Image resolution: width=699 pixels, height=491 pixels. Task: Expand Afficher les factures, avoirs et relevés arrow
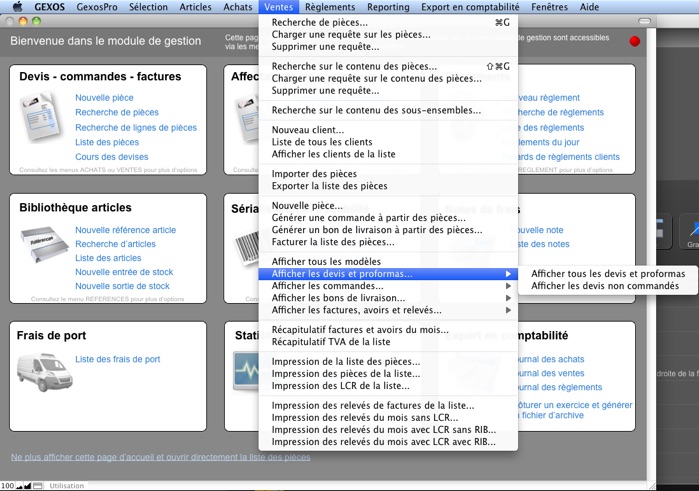(508, 310)
